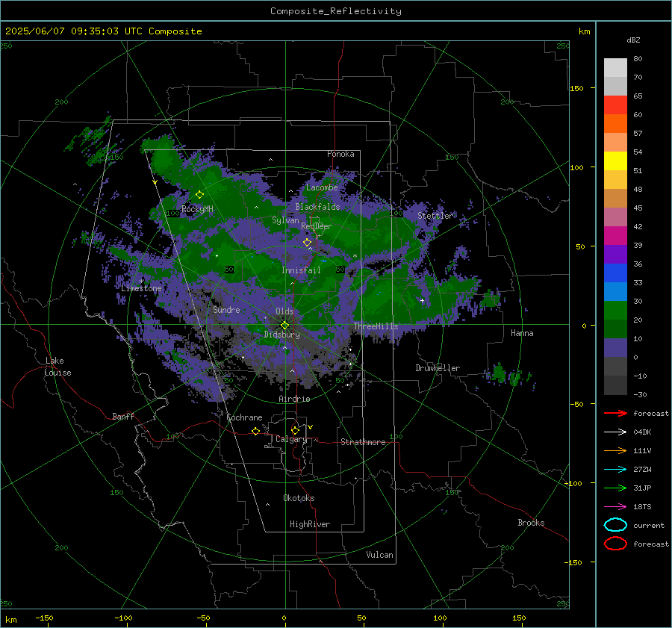Click the 18TS legend label
The image size is (672, 628).
click(x=642, y=506)
